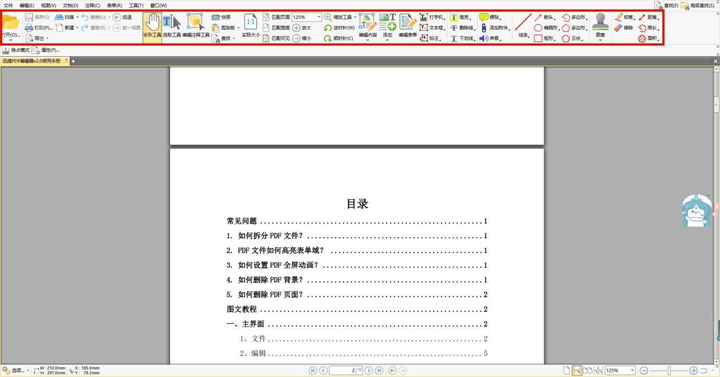The height and width of the screenshot is (377, 720).
Task: Switch to the 迅捷PDF编辑器 document tab
Action: tap(35, 61)
